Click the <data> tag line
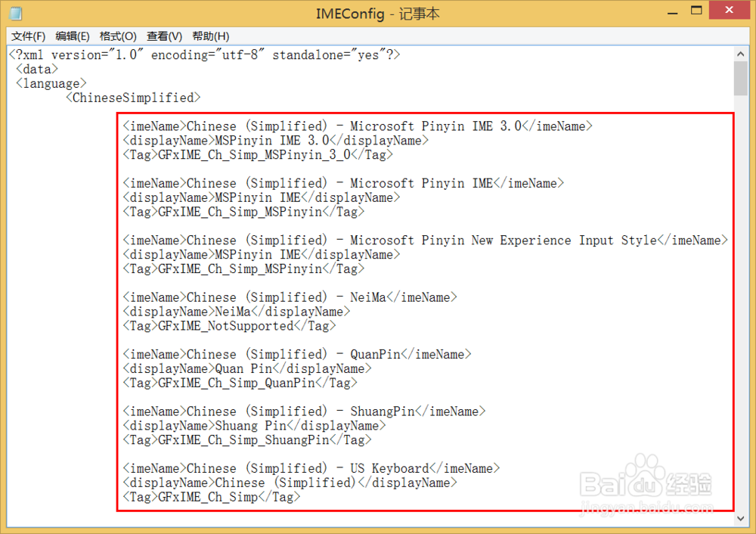The height and width of the screenshot is (534, 756). pos(36,70)
